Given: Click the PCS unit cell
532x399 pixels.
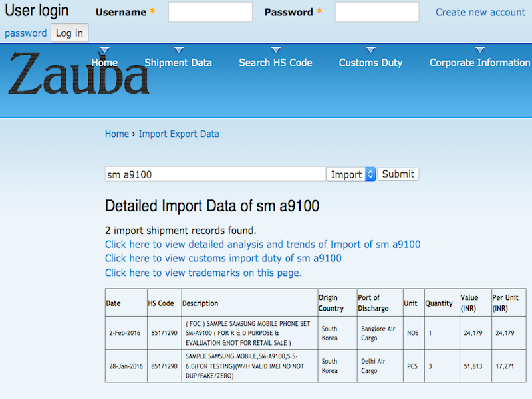Looking at the screenshot, I should [x=412, y=366].
